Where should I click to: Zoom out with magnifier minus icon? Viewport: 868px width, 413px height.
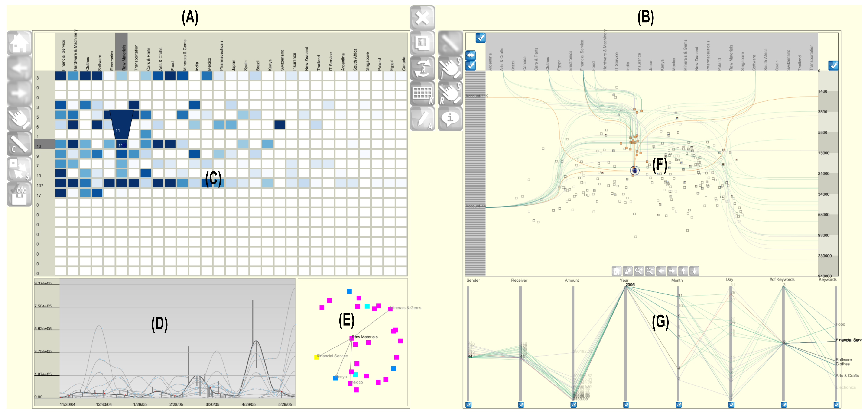pos(650,271)
